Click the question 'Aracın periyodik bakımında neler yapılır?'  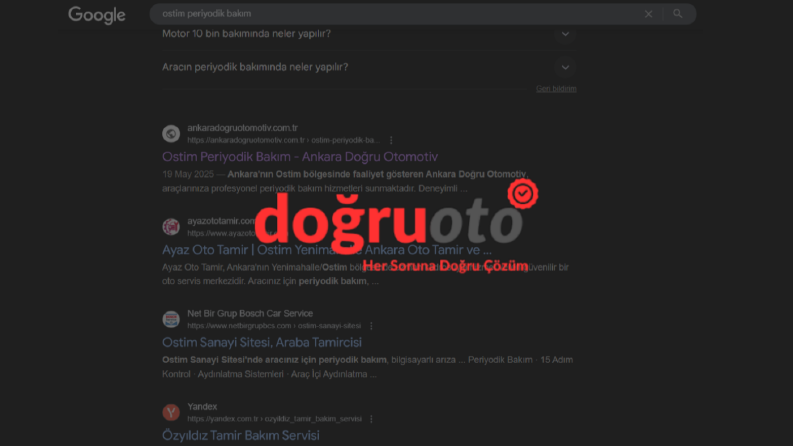click(x=255, y=67)
